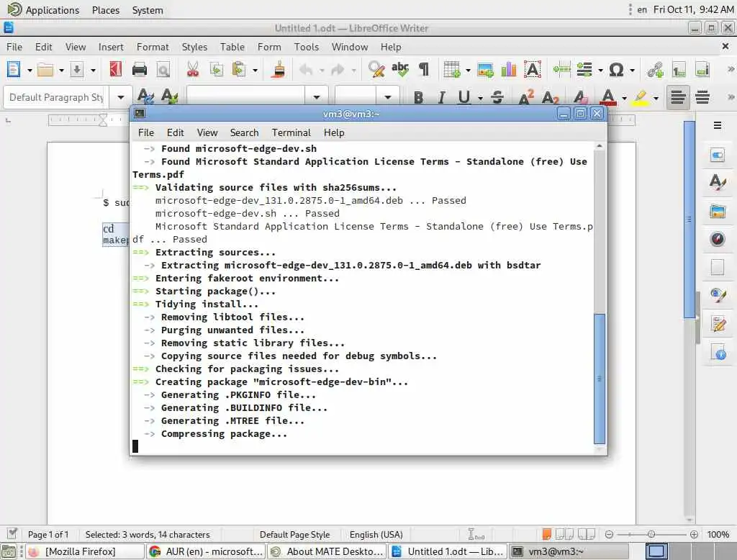Open sidebar Navigator compass icon
The image size is (737, 560).
(718, 239)
